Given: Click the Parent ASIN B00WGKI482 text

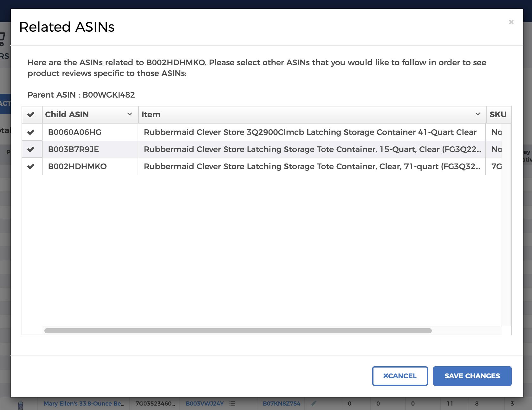Looking at the screenshot, I should (81, 95).
